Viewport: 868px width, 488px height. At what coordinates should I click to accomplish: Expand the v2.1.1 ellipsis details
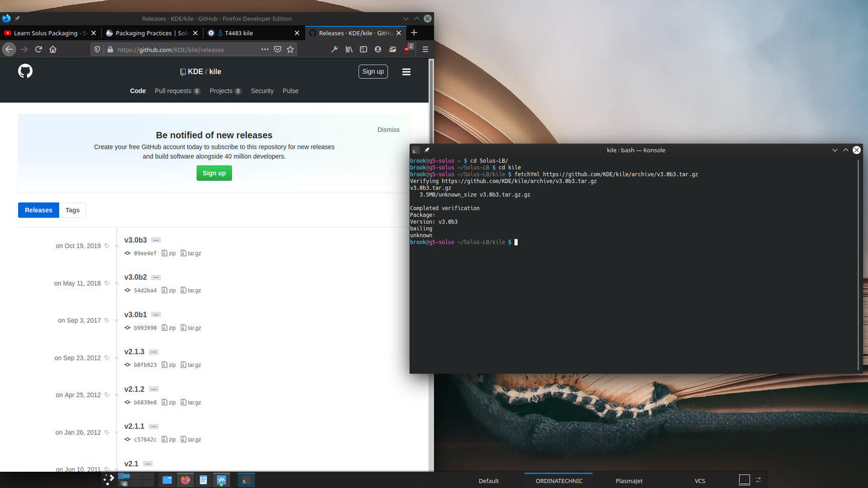154,427
